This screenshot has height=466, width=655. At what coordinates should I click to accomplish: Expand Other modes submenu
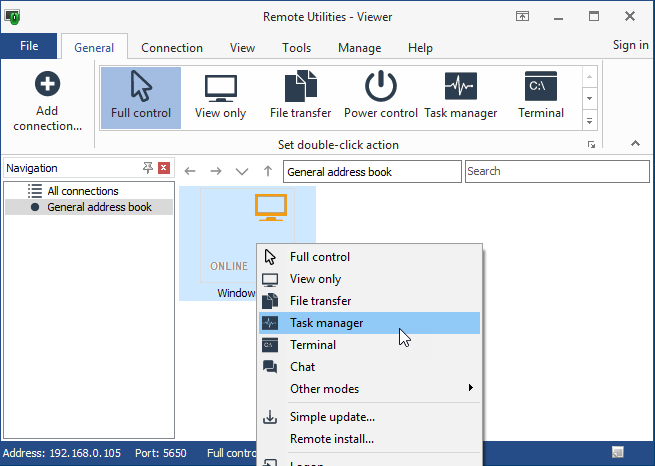tap(369, 389)
